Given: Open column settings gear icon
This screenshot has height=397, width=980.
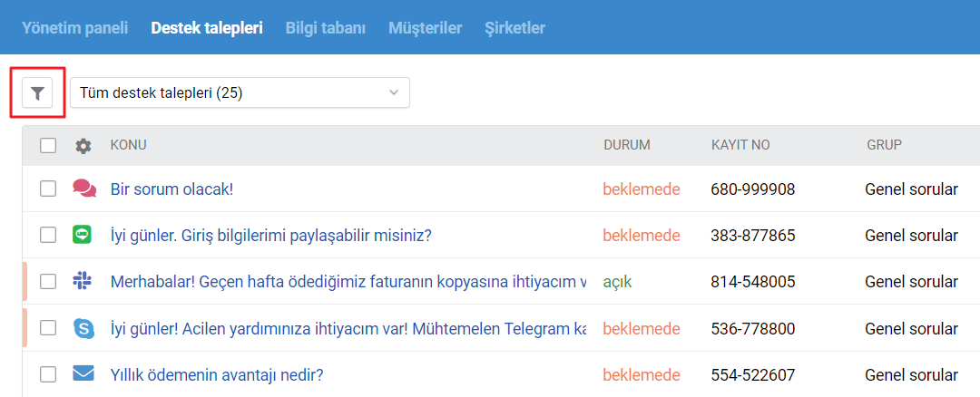Looking at the screenshot, I should tap(83, 145).
